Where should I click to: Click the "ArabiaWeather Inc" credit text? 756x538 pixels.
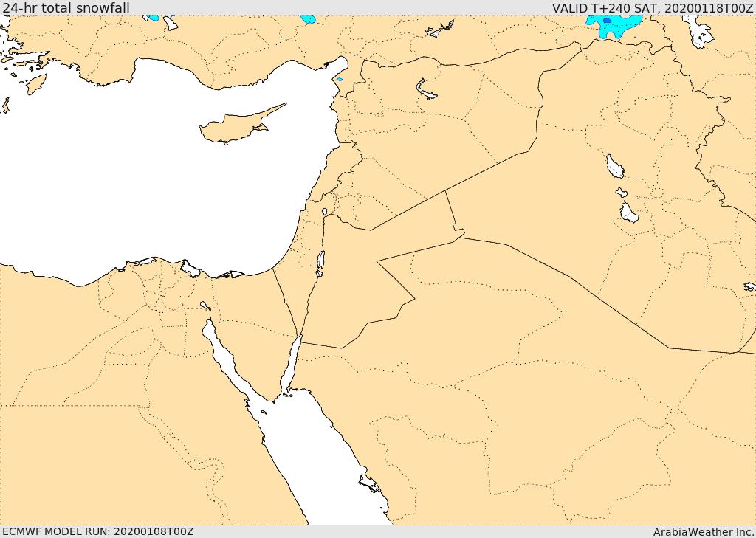(x=704, y=532)
